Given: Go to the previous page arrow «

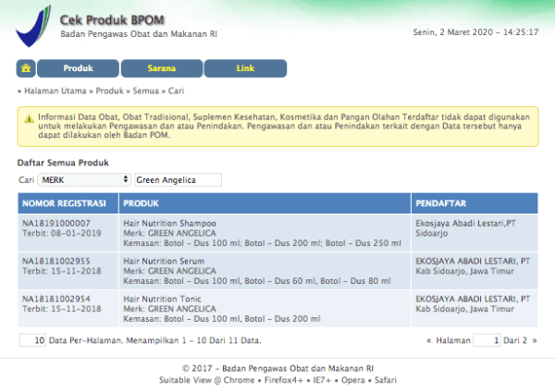Looking at the screenshot, I should tap(428, 341).
